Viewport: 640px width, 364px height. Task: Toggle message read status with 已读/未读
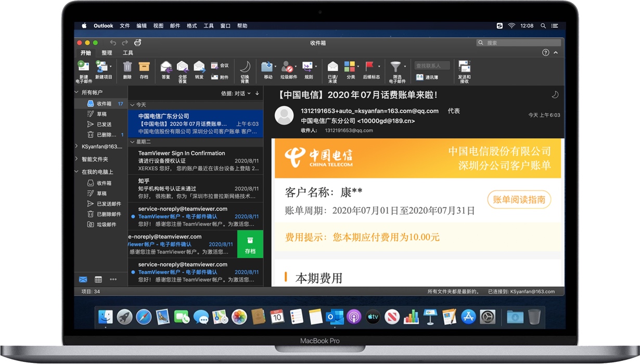pyautogui.click(x=333, y=68)
